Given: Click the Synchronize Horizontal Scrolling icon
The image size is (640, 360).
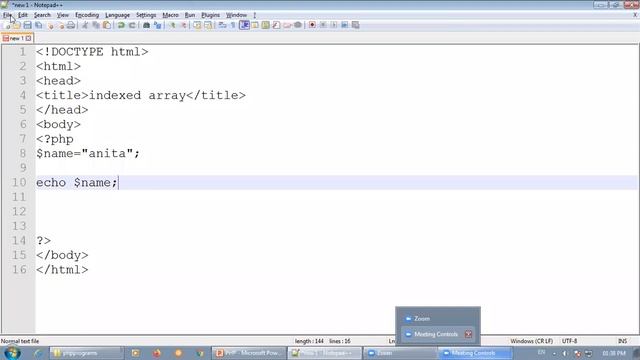Looking at the screenshot, I should coord(208,25).
